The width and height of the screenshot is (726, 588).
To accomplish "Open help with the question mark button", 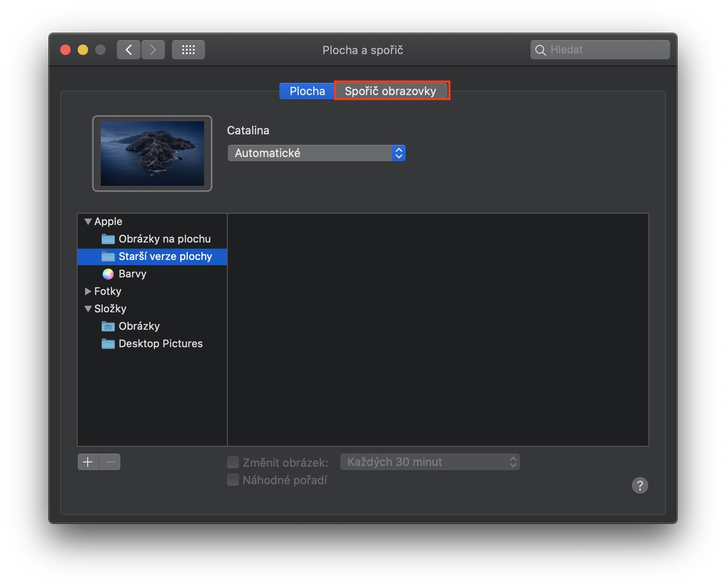I will pos(640,485).
